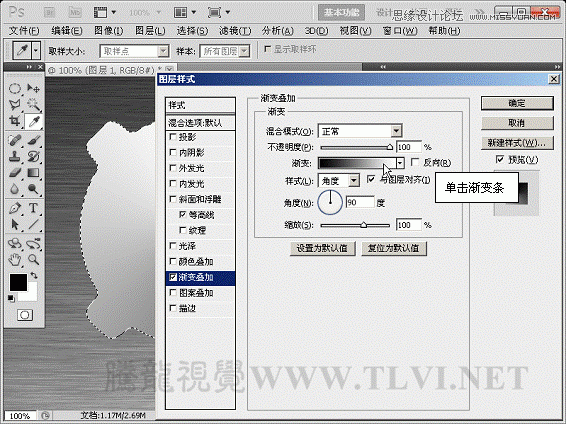Open the 样式 gradient style dropdown

[354, 180]
